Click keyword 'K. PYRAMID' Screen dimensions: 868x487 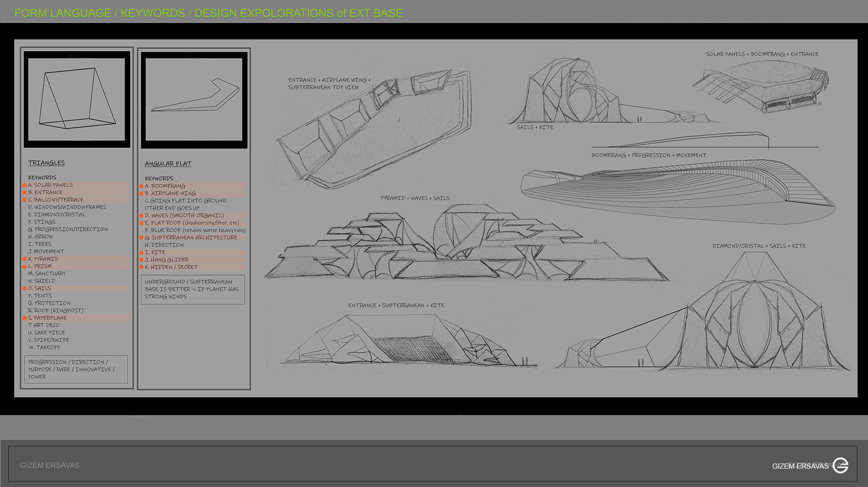click(x=43, y=259)
